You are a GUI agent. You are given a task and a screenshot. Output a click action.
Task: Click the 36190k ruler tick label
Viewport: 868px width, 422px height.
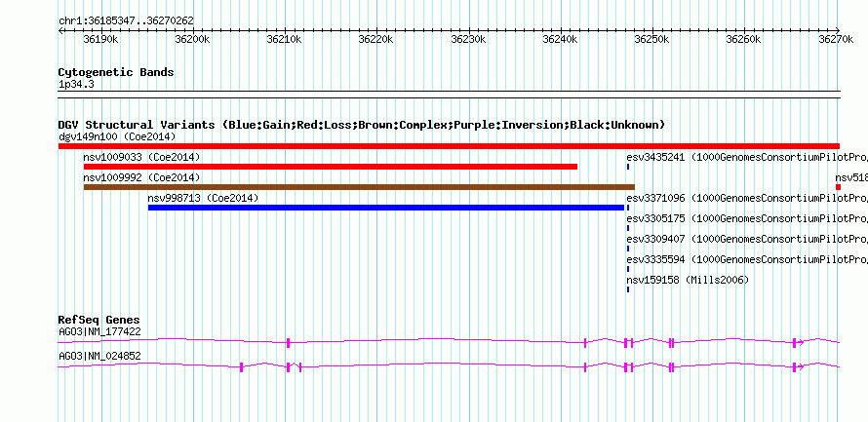point(100,39)
